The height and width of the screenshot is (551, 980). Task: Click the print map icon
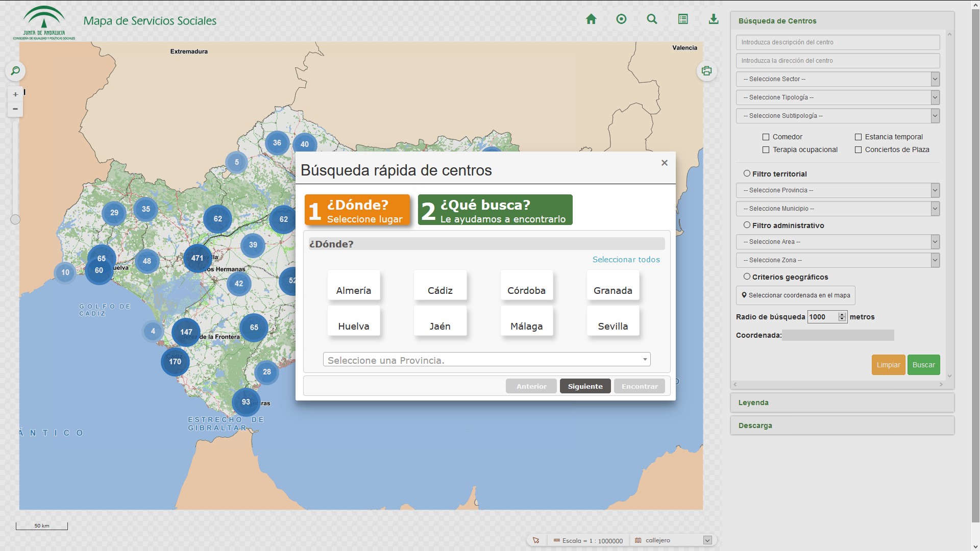point(706,71)
